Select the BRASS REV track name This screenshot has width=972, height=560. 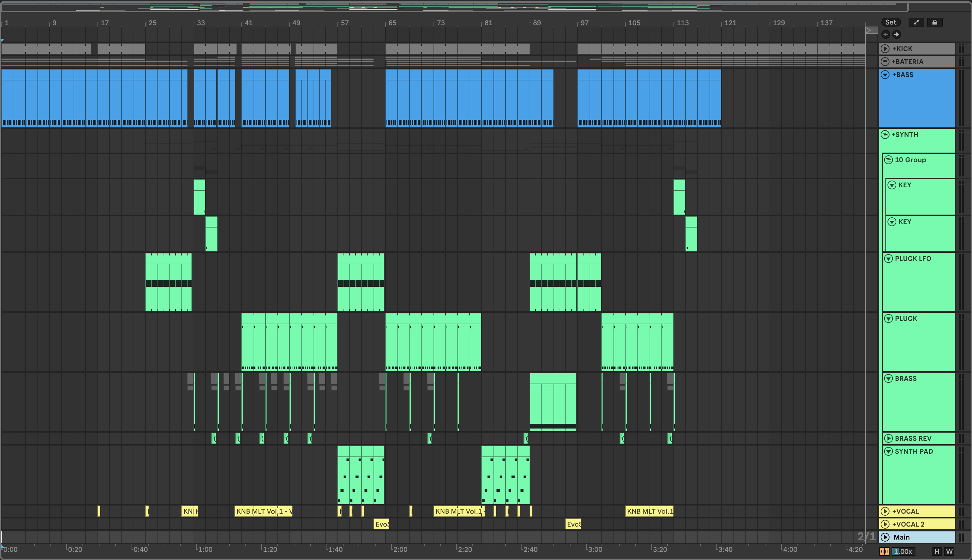[913, 438]
